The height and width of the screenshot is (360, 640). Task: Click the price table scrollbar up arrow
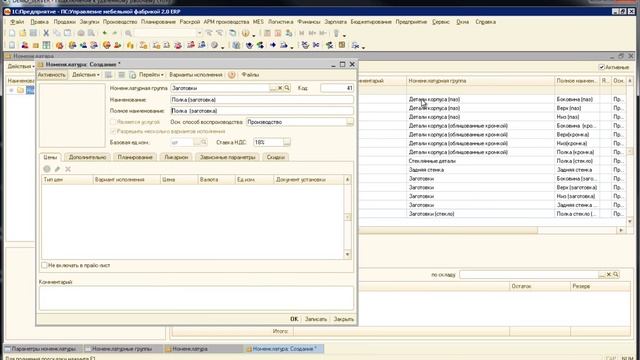[347, 180]
